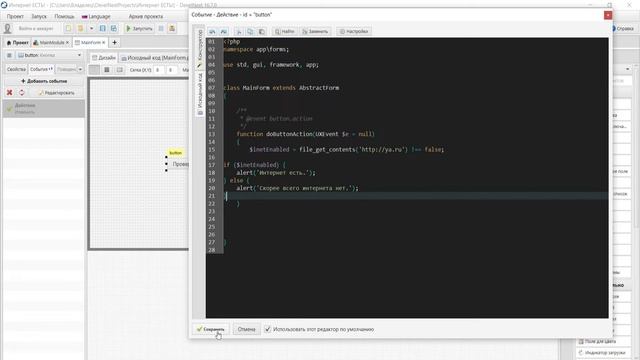Screen dimensions: 640x360
Task: Click the plus button to add a tab
Action: tap(114, 42)
